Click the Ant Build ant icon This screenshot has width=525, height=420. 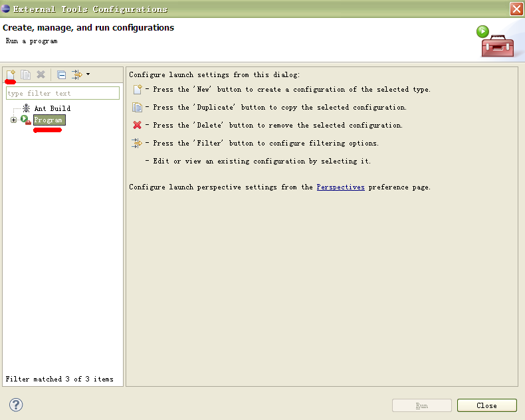tap(26, 108)
